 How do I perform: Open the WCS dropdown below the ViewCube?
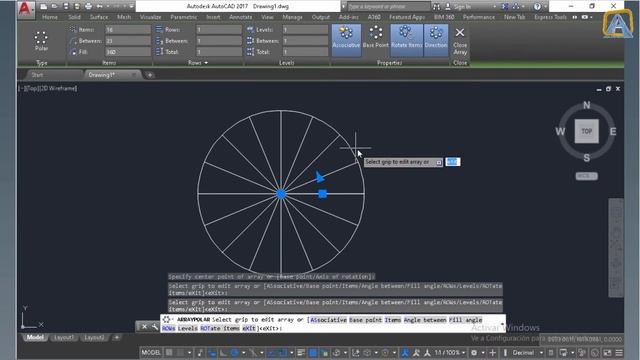pyautogui.click(x=587, y=176)
